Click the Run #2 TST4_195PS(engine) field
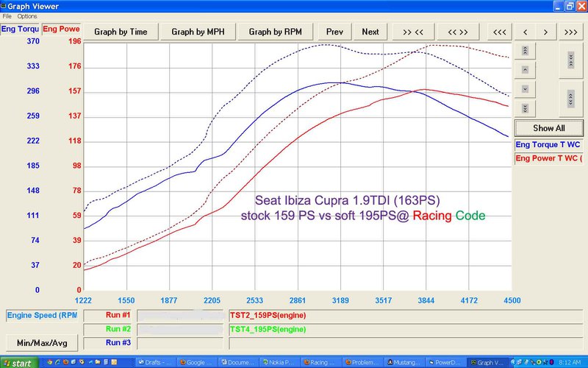The image size is (588, 368). pyautogui.click(x=406, y=329)
